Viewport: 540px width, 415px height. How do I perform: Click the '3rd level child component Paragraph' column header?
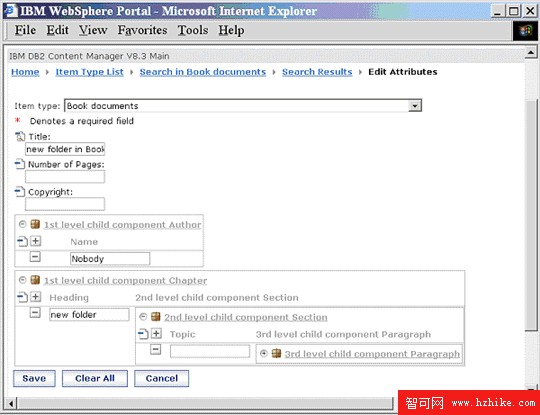pyautogui.click(x=343, y=334)
